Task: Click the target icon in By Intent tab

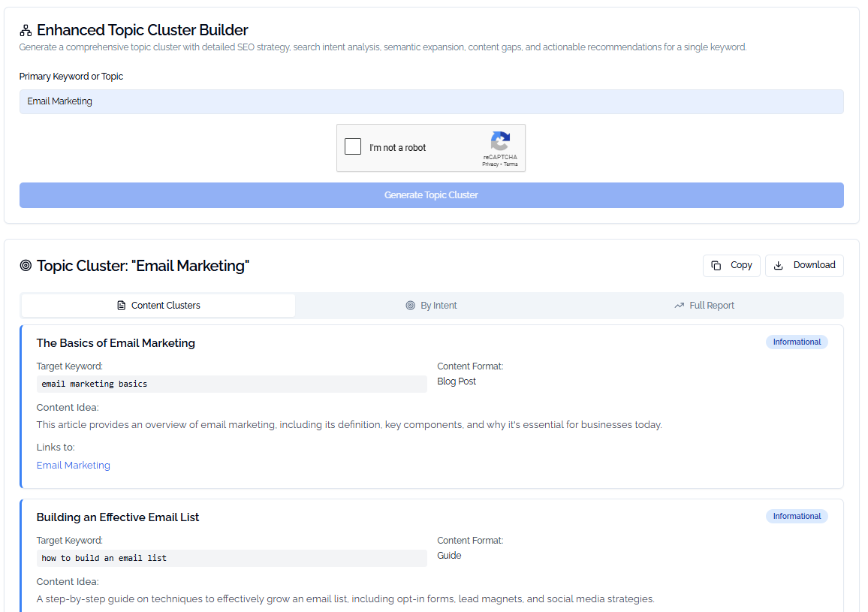Action: point(410,306)
